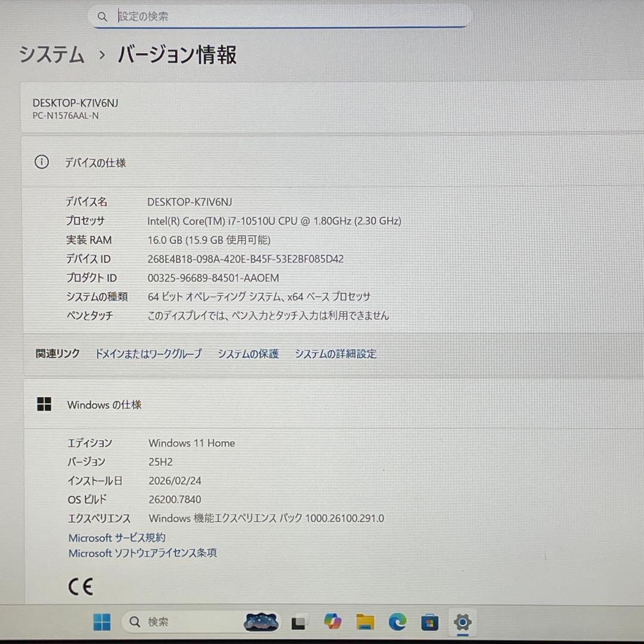Click the Windows logo beside Windows の仕様
Viewport: 644px width, 644px height.
[x=44, y=404]
